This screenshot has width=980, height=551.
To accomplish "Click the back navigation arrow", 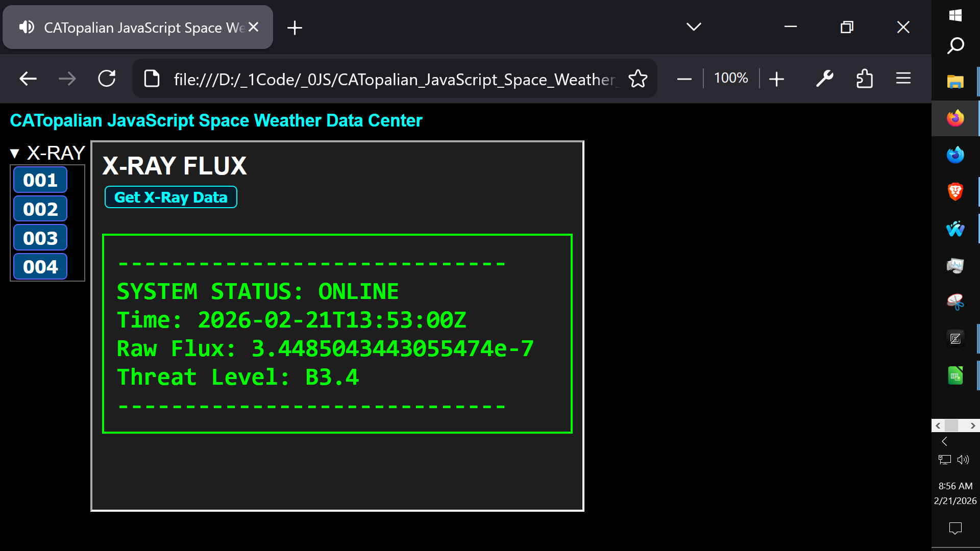I will 28,78.
